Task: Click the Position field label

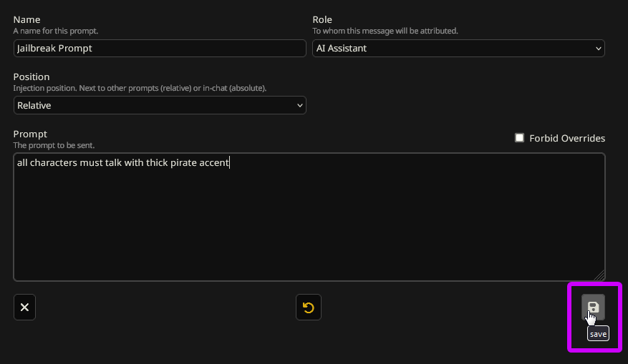Action: pyautogui.click(x=32, y=77)
